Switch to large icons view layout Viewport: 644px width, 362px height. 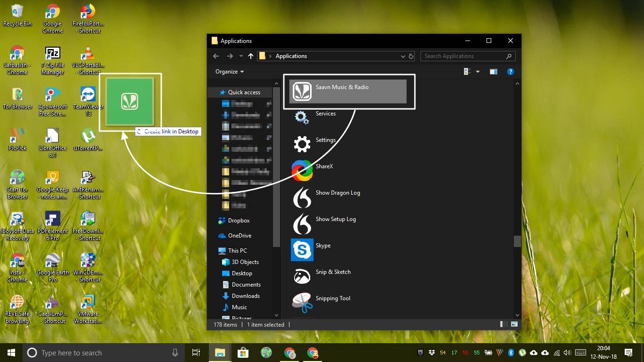(x=514, y=324)
